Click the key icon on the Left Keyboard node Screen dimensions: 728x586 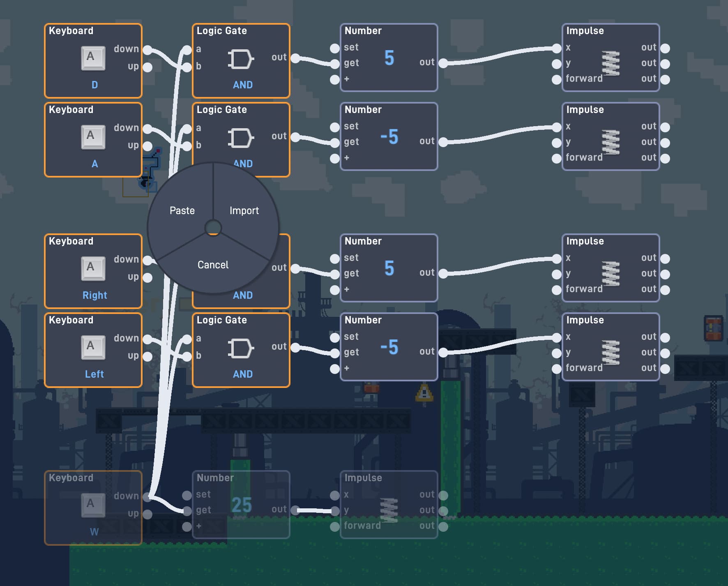point(93,347)
